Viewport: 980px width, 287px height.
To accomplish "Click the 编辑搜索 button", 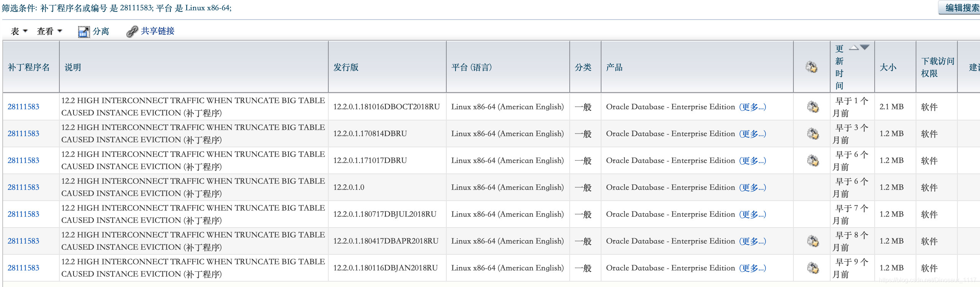I will 959,8.
